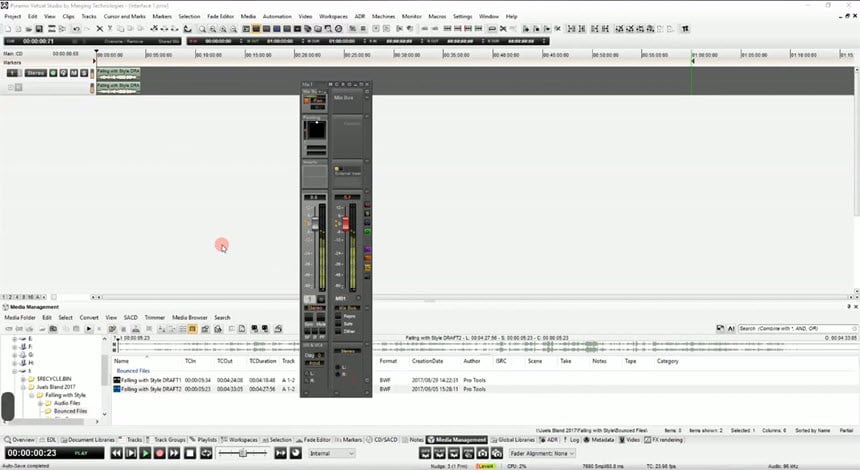Open the Internal sync source dropdown
860x471 pixels.
[332, 453]
